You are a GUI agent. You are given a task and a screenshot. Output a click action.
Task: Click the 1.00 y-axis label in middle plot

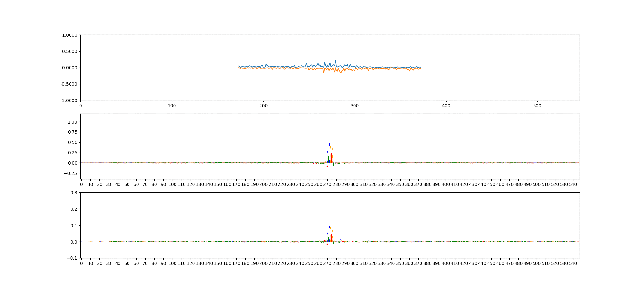[x=72, y=122]
